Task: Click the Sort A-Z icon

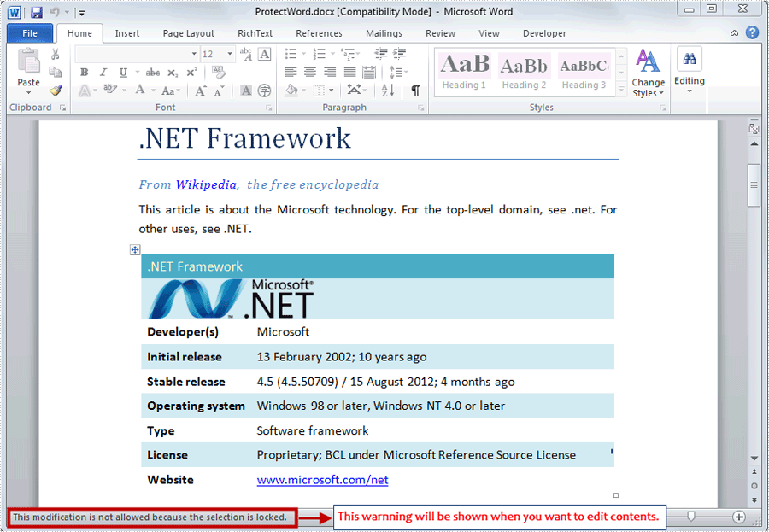Action: [387, 91]
